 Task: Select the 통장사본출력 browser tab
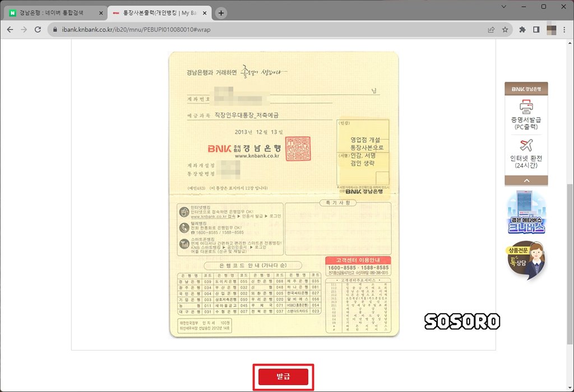[159, 13]
